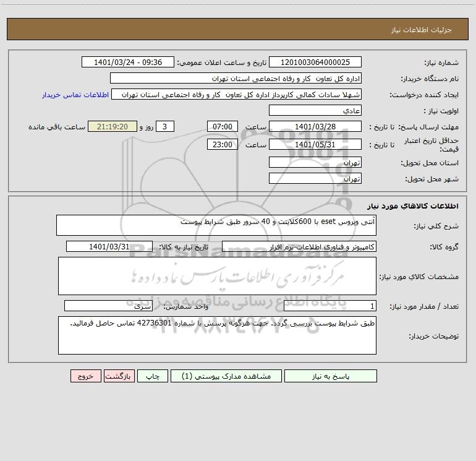Click the اطلاعات کالاهای مورد نیاز section heading
Viewport: 476px width, 461px height.
[413, 206]
